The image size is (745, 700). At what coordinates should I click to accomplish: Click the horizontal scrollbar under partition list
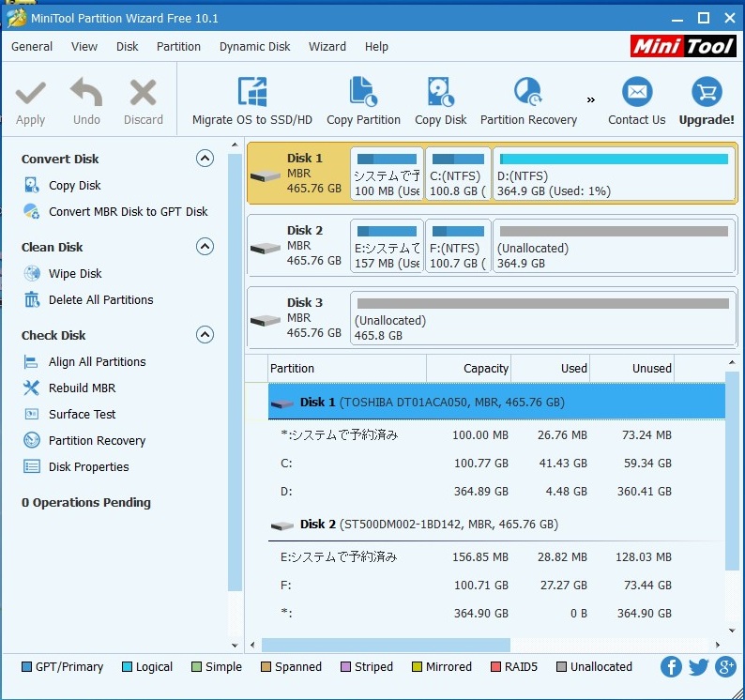pos(386,645)
